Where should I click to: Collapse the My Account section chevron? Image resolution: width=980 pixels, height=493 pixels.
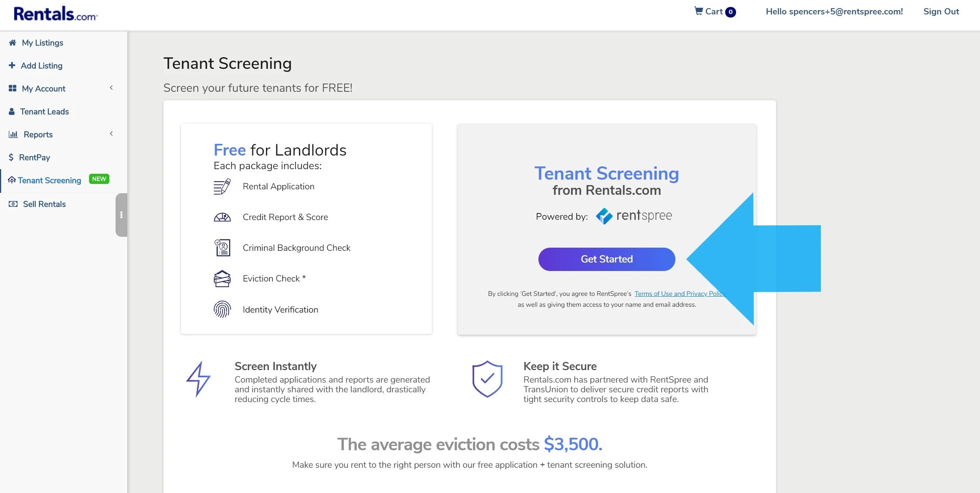pos(111,88)
